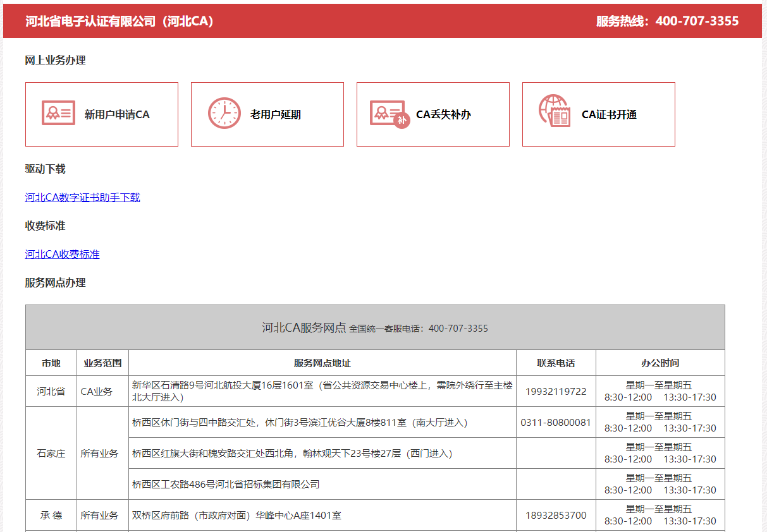Click the clock icon for 老用户延期
This screenshot has height=532, width=767.
(224, 114)
